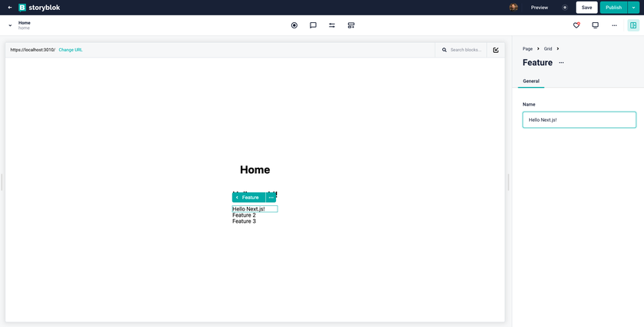This screenshot has width=644, height=327.
Task: Click back chevron on Feature preview tag
Action: [x=237, y=198]
